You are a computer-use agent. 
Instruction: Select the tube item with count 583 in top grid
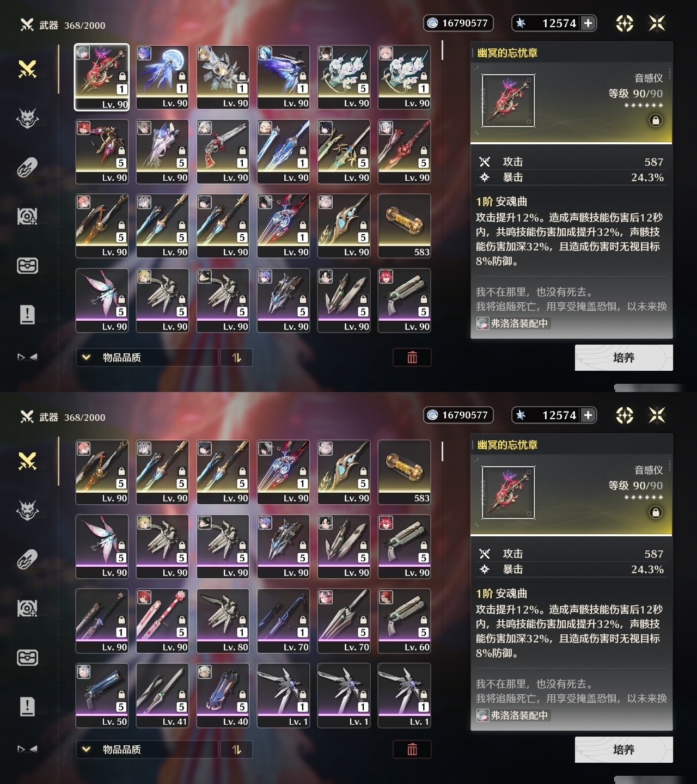(404, 226)
